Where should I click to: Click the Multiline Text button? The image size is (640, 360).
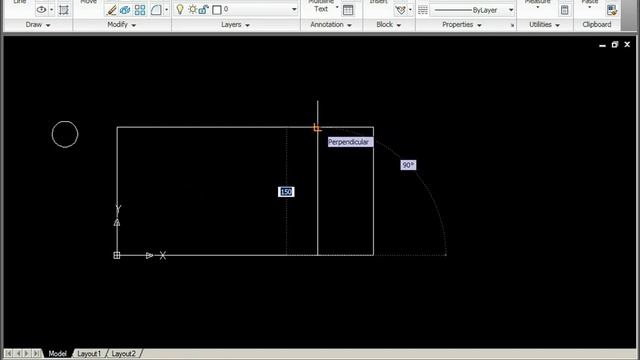[x=321, y=6]
